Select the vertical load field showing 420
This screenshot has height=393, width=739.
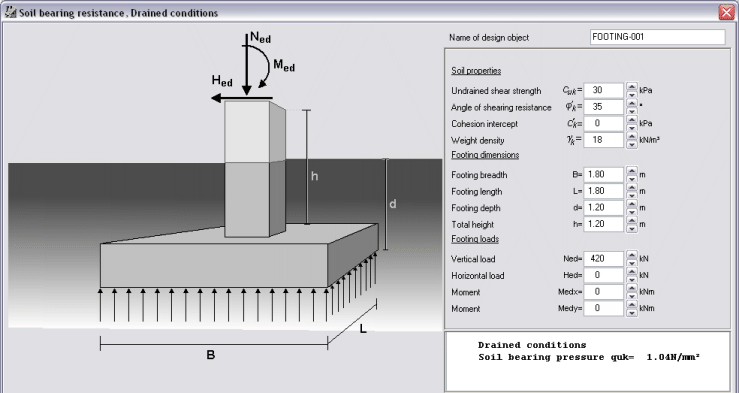coord(604,259)
